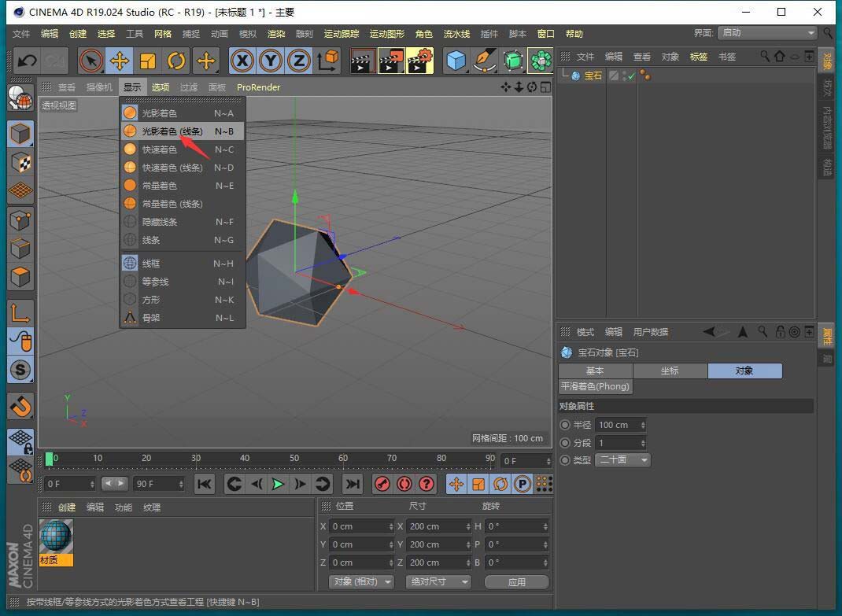Switch to the 坐标 tab in the Attribute Manager
842x616 pixels.
[670, 371]
